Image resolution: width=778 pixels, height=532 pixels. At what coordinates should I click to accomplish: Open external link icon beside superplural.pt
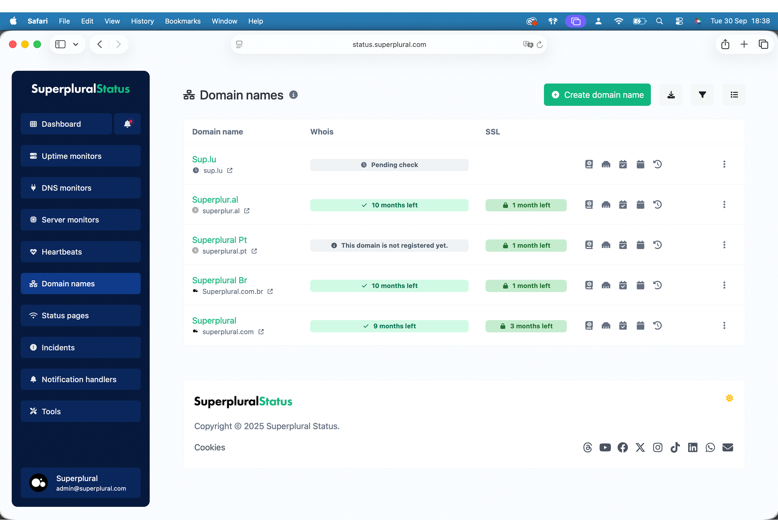click(x=254, y=251)
